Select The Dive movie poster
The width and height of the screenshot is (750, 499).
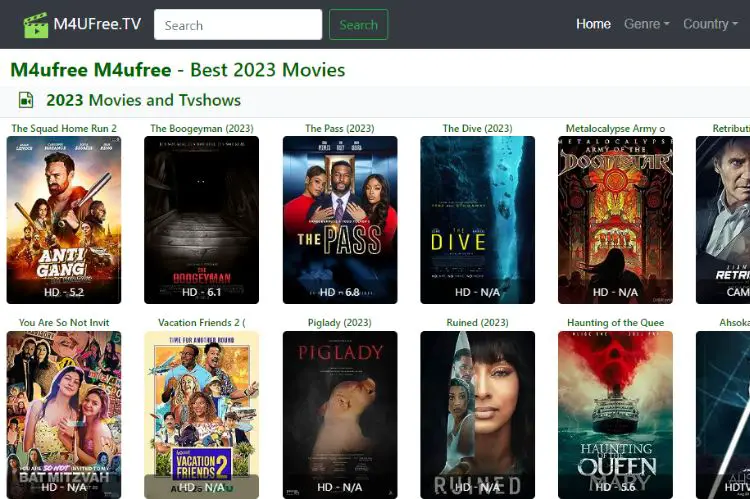click(x=477, y=220)
